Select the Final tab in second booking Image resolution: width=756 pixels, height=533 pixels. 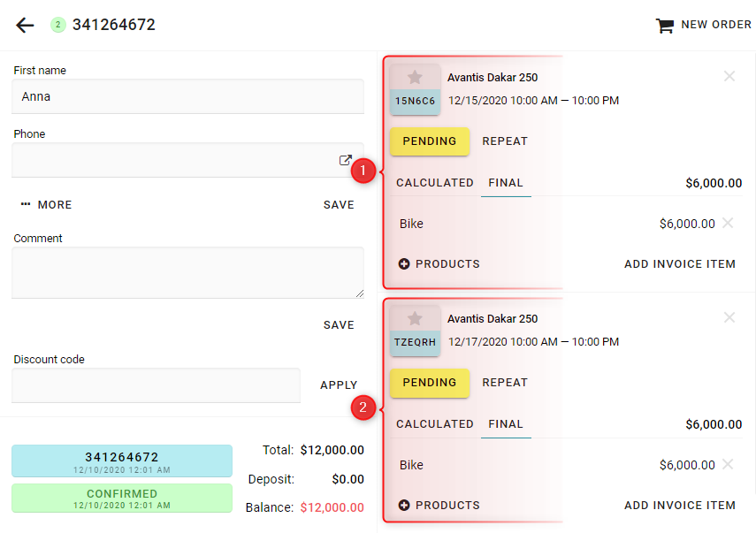tap(506, 424)
